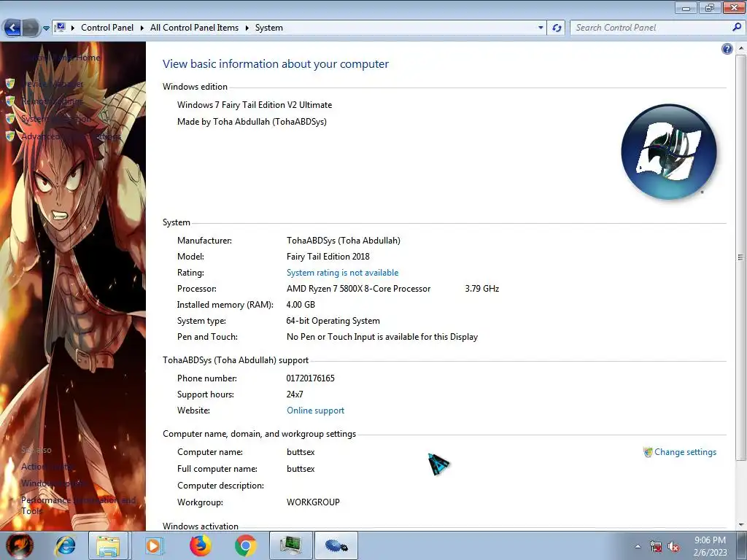This screenshot has width=747, height=560.
Task: Select the processor name 'AMD Ryzen 7 5800X 8-Core Processor'
Action: click(x=358, y=289)
